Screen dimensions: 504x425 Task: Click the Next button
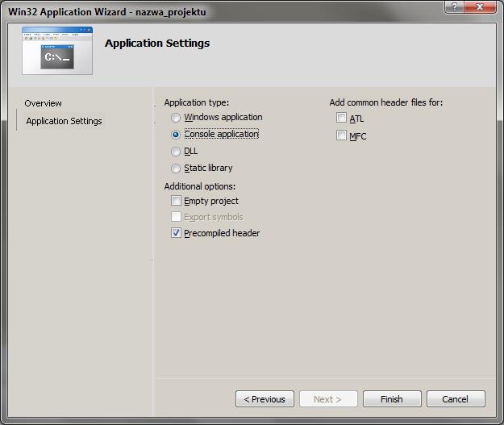328,399
